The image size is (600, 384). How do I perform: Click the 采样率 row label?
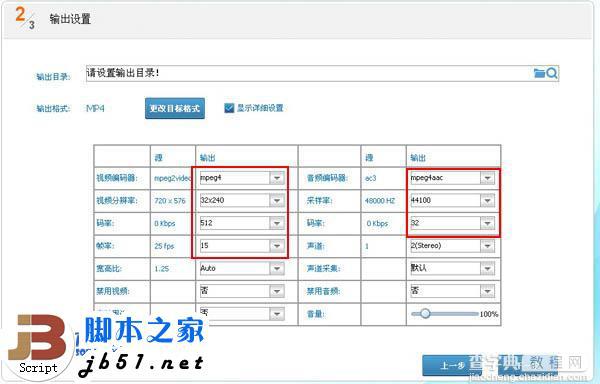pos(320,201)
